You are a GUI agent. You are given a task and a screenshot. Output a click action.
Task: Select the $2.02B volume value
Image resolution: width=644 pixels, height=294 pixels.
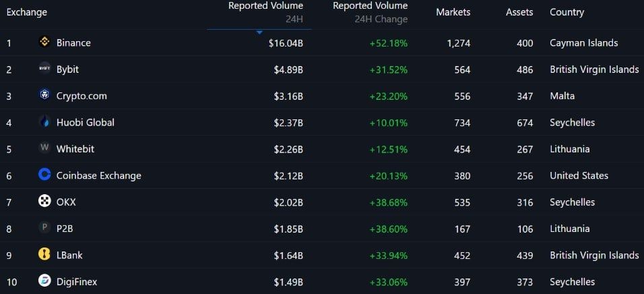(x=289, y=202)
